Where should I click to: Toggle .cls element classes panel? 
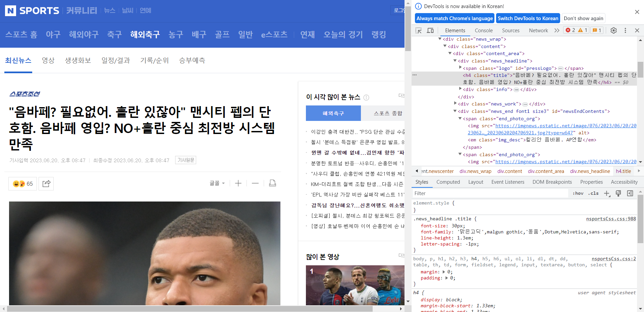pos(593,193)
